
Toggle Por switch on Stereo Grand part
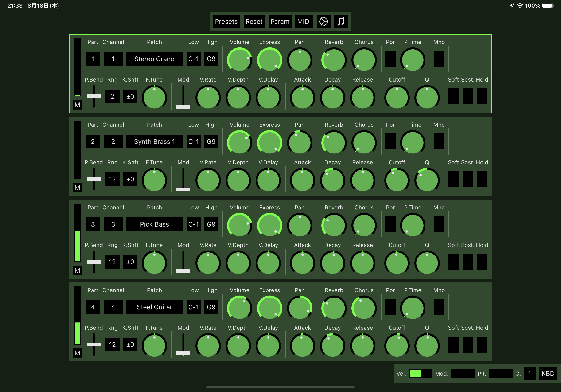click(x=390, y=59)
